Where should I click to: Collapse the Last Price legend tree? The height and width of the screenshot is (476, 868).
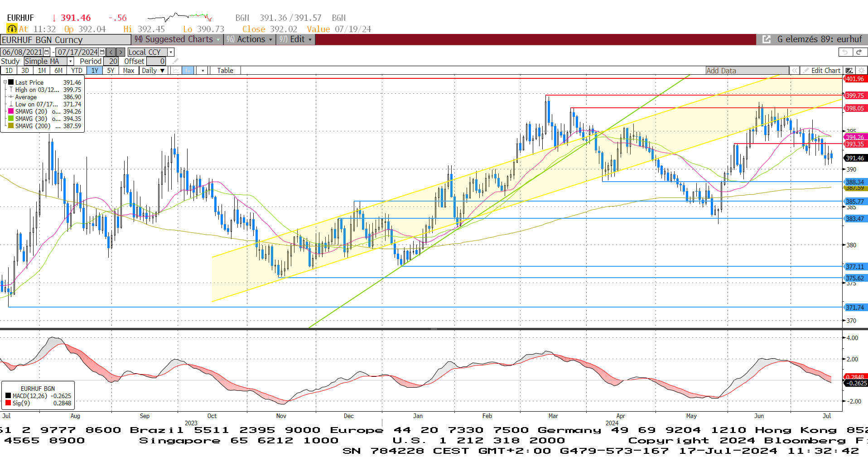[5, 82]
